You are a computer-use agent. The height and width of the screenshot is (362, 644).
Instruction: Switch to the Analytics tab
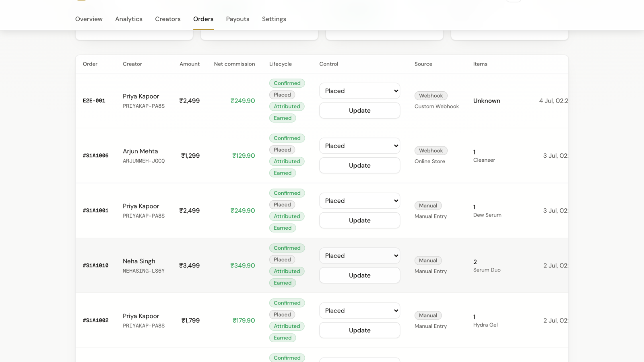point(129,19)
